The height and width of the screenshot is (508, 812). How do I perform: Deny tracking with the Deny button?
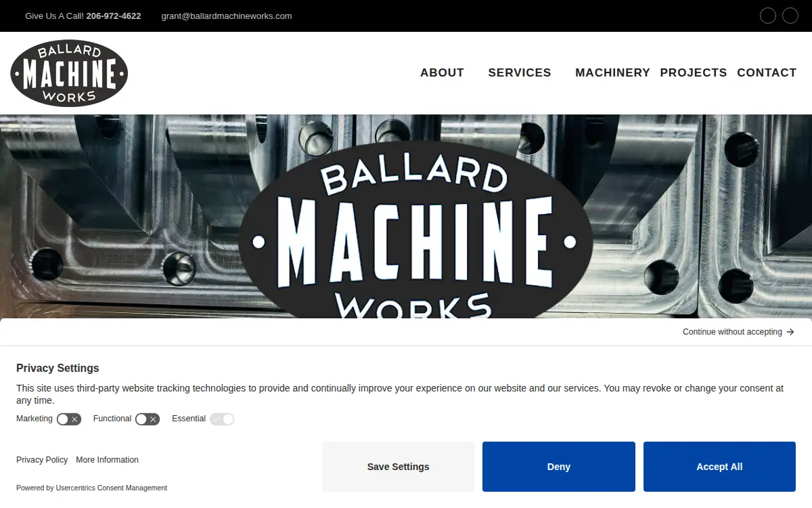point(559,467)
